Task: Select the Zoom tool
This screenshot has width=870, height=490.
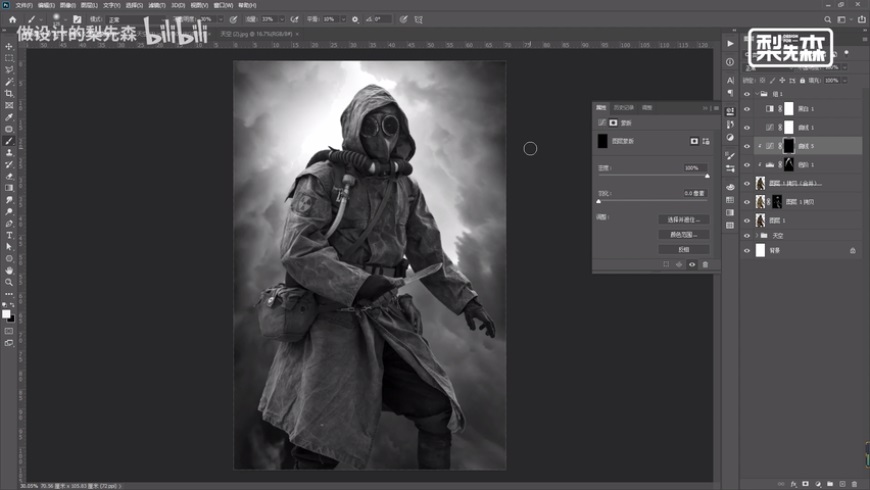Action: pos(9,282)
